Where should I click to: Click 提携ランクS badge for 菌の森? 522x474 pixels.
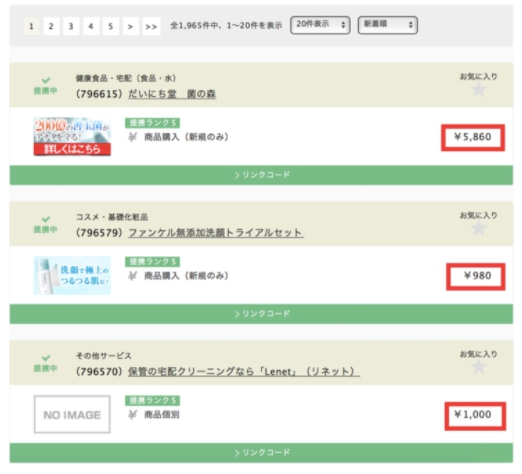click(x=153, y=123)
